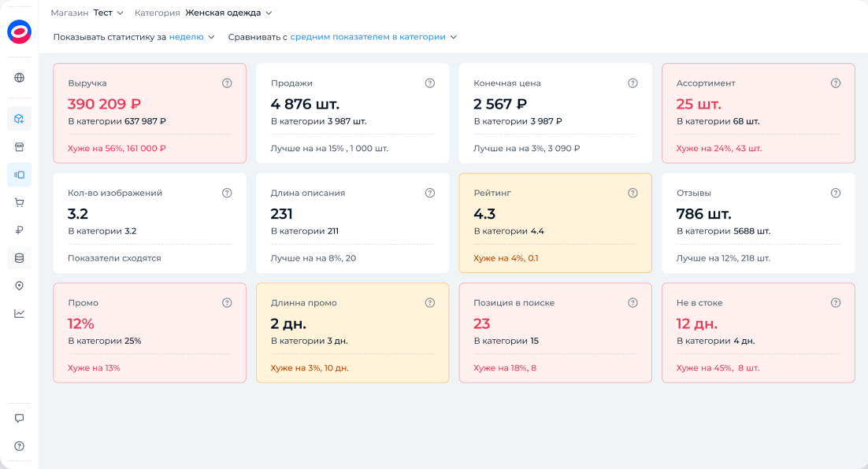Click the help icon on Не в стоке card
Viewport: 868px width, 469px height.
tap(836, 303)
